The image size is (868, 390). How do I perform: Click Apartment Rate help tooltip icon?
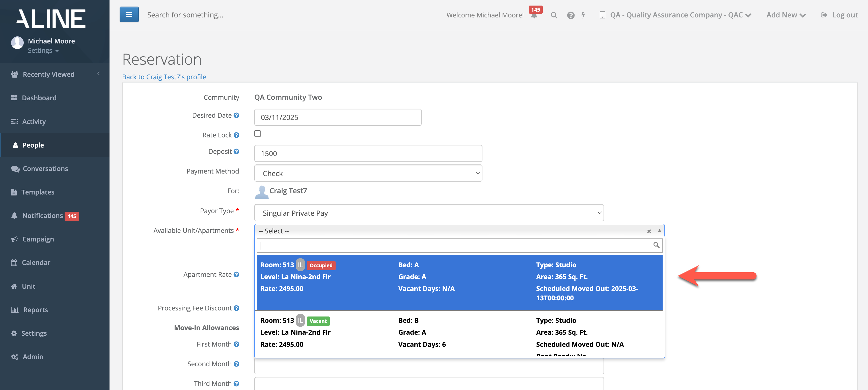236,275
